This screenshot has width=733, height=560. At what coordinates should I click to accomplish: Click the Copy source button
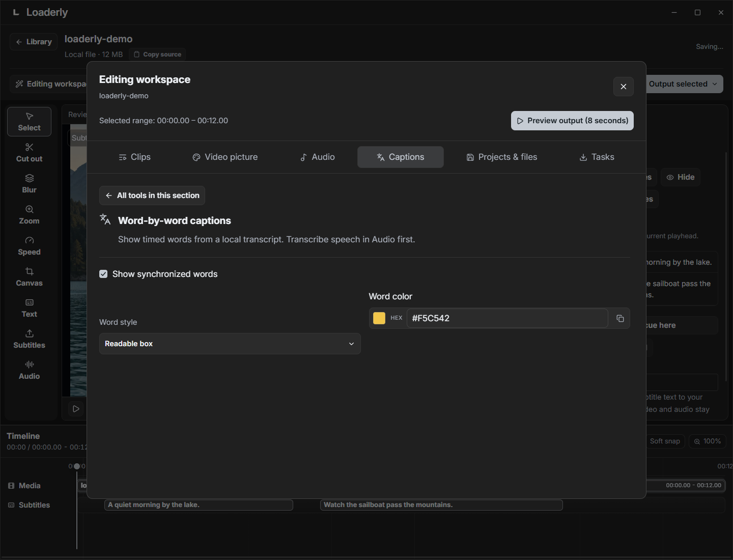(x=157, y=54)
